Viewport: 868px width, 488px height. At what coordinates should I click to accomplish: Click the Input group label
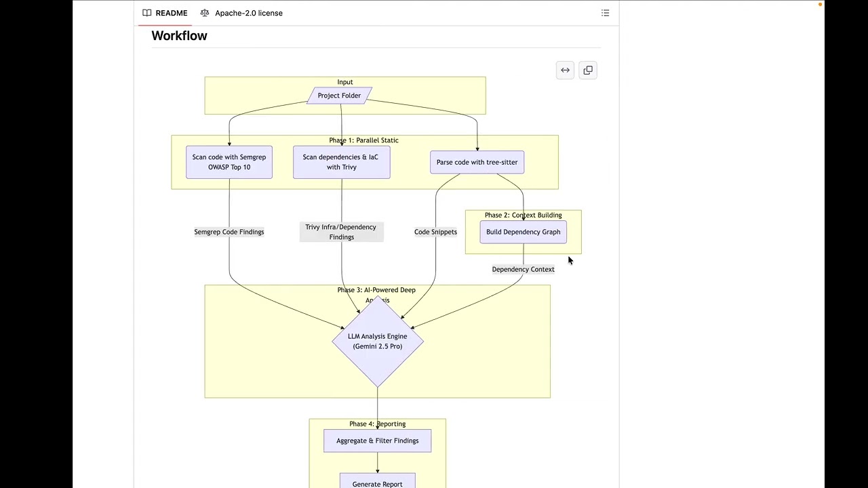[x=345, y=82]
